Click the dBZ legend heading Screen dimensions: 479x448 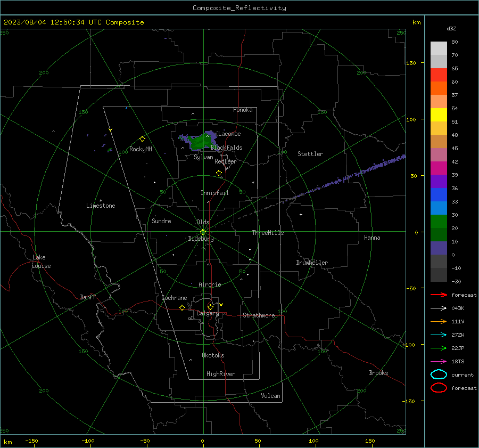pyautogui.click(x=451, y=28)
